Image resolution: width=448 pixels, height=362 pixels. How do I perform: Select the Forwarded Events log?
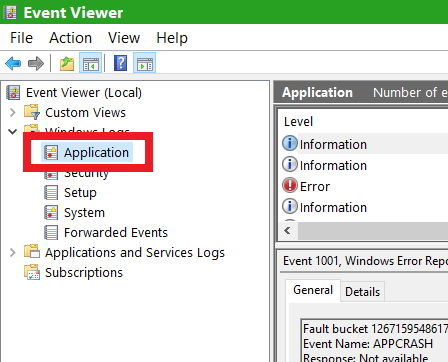pyautogui.click(x=116, y=232)
